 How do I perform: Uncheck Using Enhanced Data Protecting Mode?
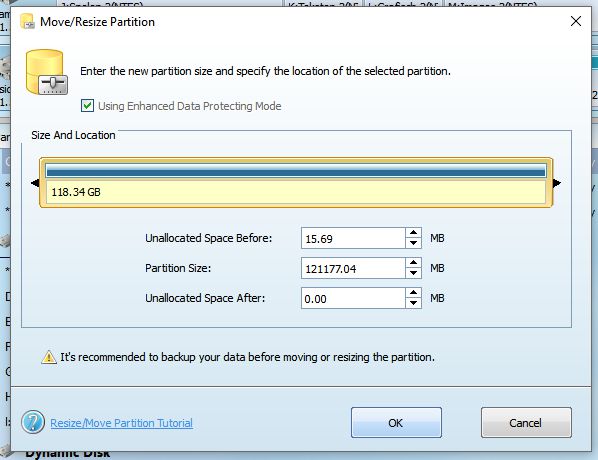coord(87,106)
